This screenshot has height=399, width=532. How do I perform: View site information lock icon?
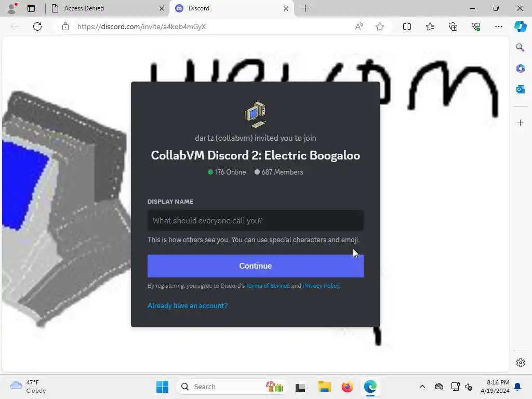[65, 26]
